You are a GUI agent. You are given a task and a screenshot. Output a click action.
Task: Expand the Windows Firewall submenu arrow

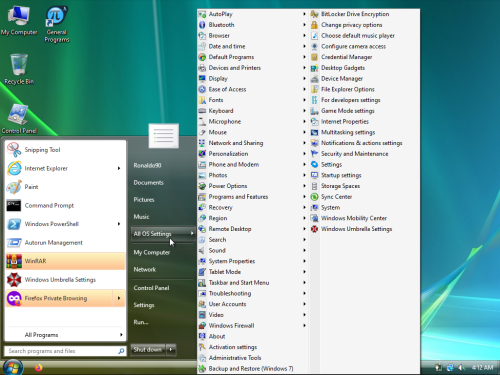(x=304, y=325)
